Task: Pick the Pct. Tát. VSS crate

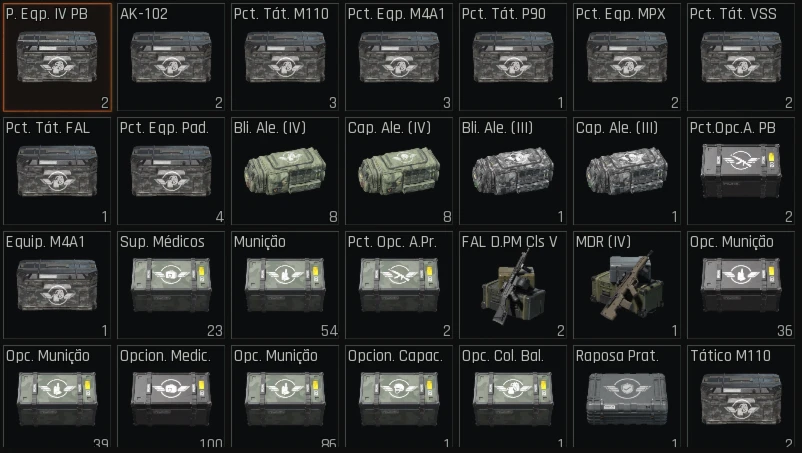Action: (741, 57)
